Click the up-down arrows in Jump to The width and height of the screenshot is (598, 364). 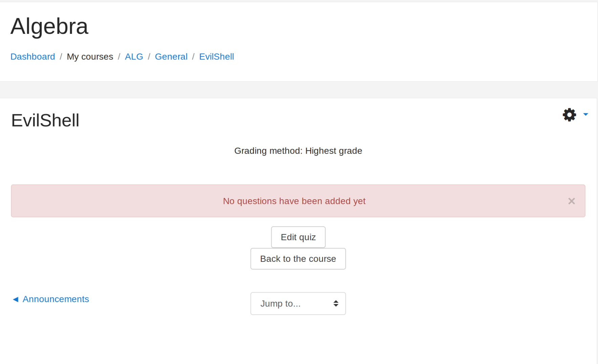coord(336,303)
